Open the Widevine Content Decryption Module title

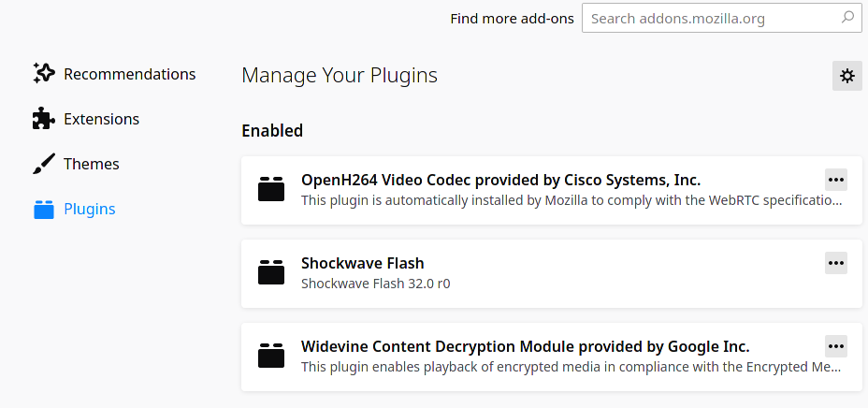pyautogui.click(x=526, y=346)
